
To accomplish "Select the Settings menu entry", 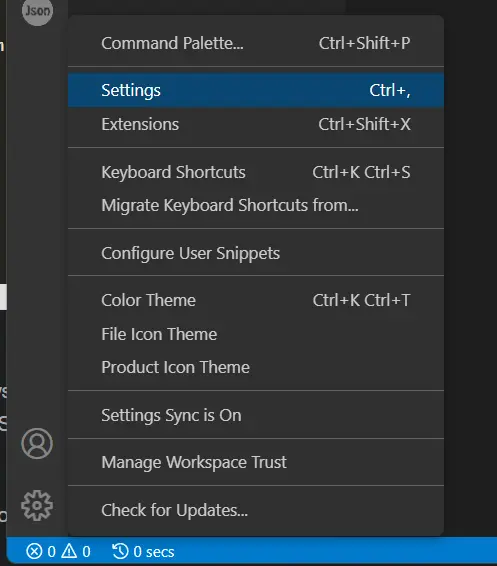I will [x=256, y=90].
